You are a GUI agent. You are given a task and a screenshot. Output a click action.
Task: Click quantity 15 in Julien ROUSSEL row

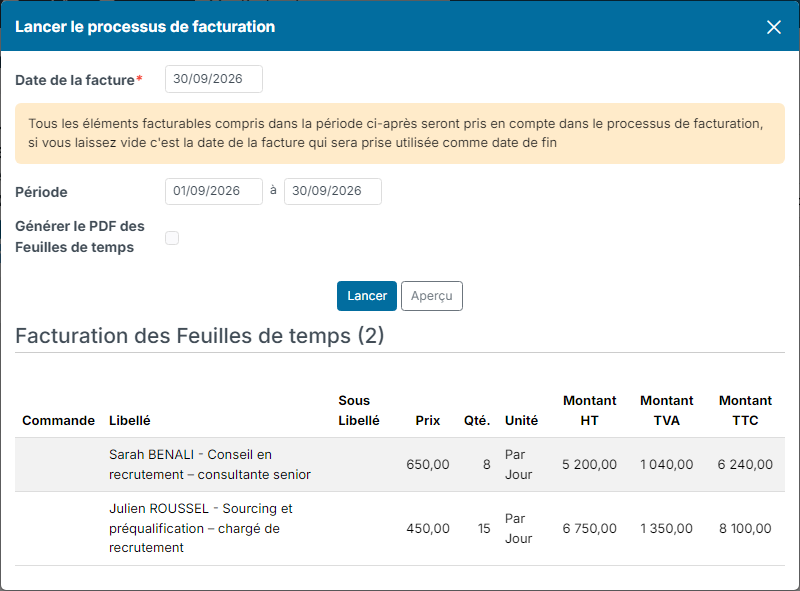tap(484, 528)
